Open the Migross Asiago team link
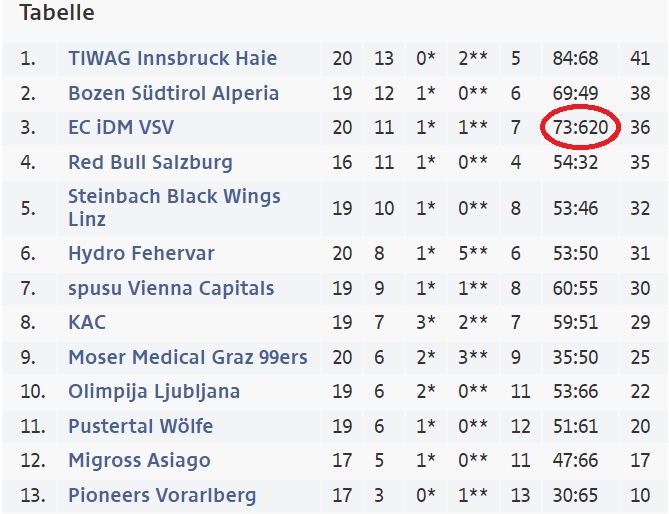This screenshot has width=669, height=514. tap(139, 460)
